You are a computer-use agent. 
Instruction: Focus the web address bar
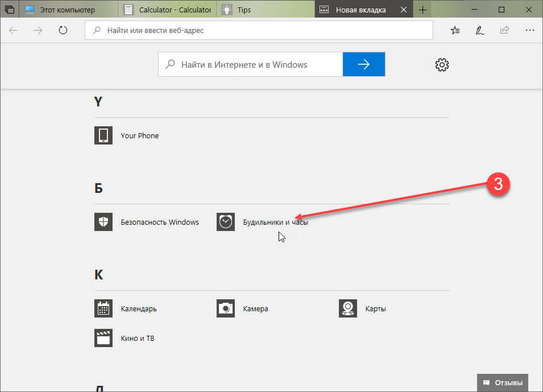point(259,31)
